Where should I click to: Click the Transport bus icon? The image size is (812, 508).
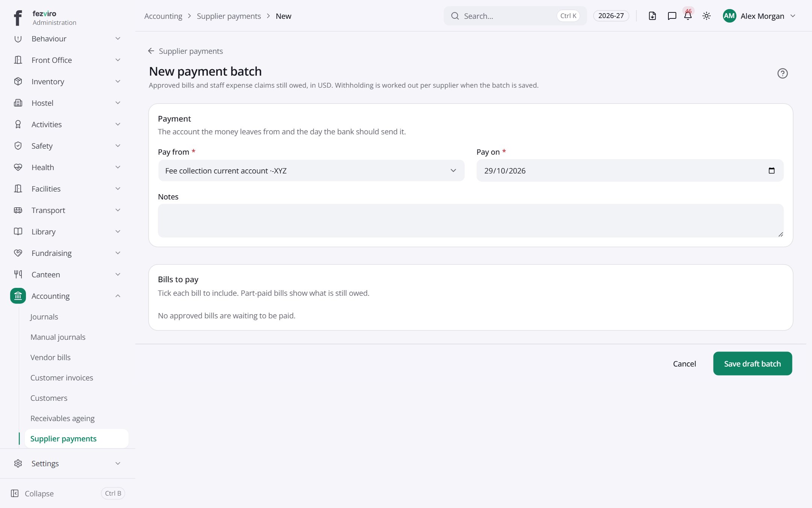pos(18,210)
